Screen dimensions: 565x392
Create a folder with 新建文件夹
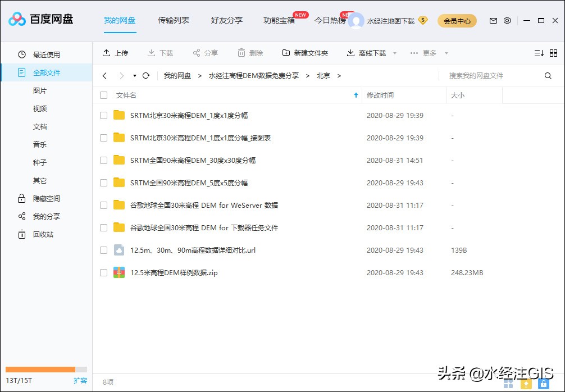[x=305, y=53]
